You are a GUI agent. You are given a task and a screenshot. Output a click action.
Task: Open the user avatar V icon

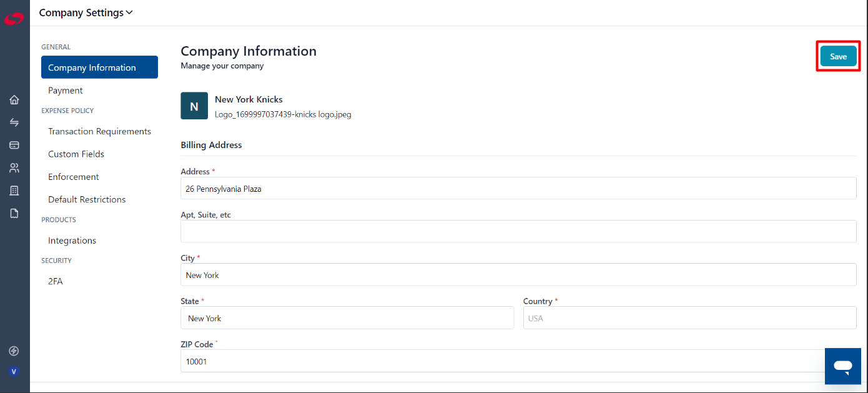pos(14,371)
